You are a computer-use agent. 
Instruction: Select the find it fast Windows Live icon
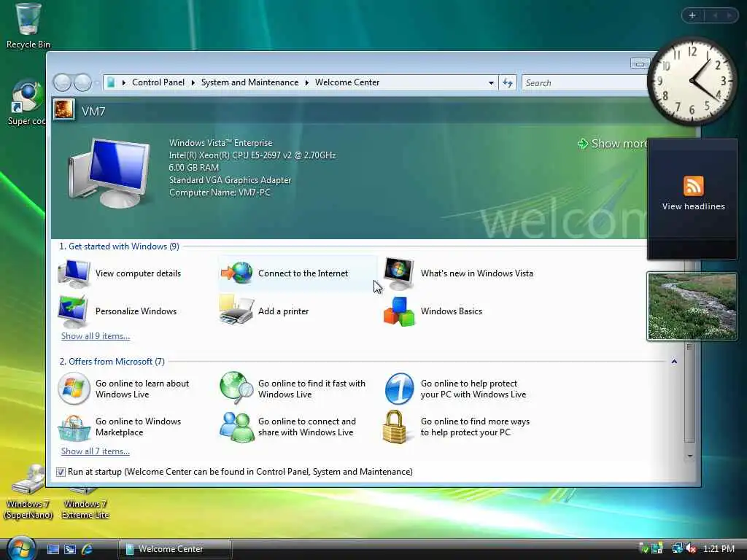236,388
